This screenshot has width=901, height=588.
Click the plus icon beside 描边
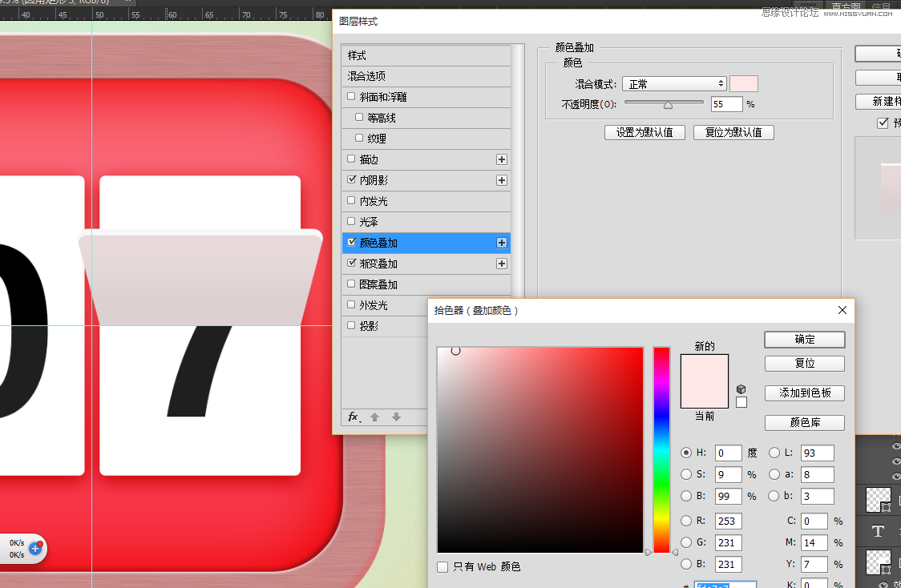coord(502,159)
